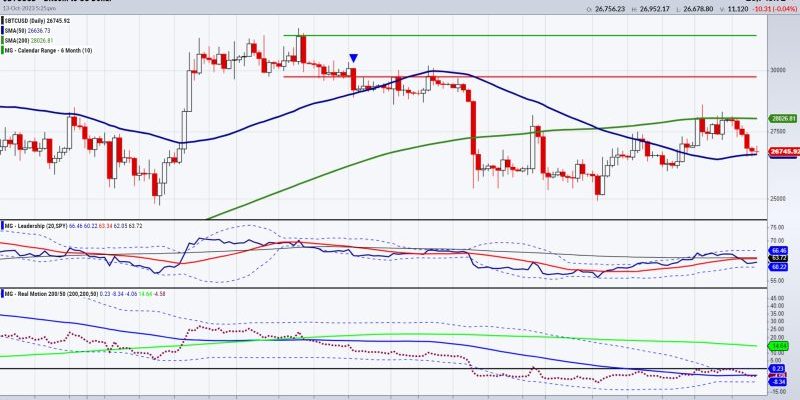Viewport: 800px width, 400px height.
Task: Open the MG Calendar Range 6 Month legend
Action: (49, 51)
